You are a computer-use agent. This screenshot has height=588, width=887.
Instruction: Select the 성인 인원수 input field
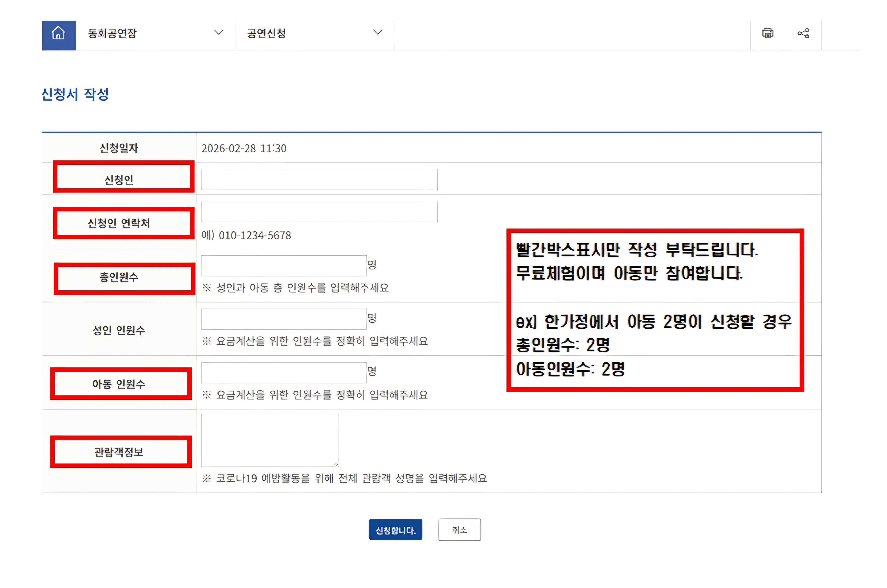(284, 319)
